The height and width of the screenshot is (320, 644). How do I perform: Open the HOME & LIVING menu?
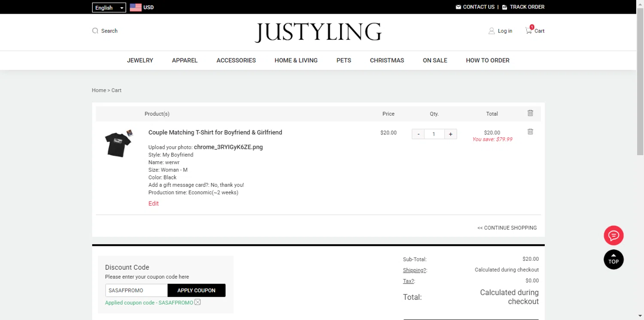(x=296, y=60)
